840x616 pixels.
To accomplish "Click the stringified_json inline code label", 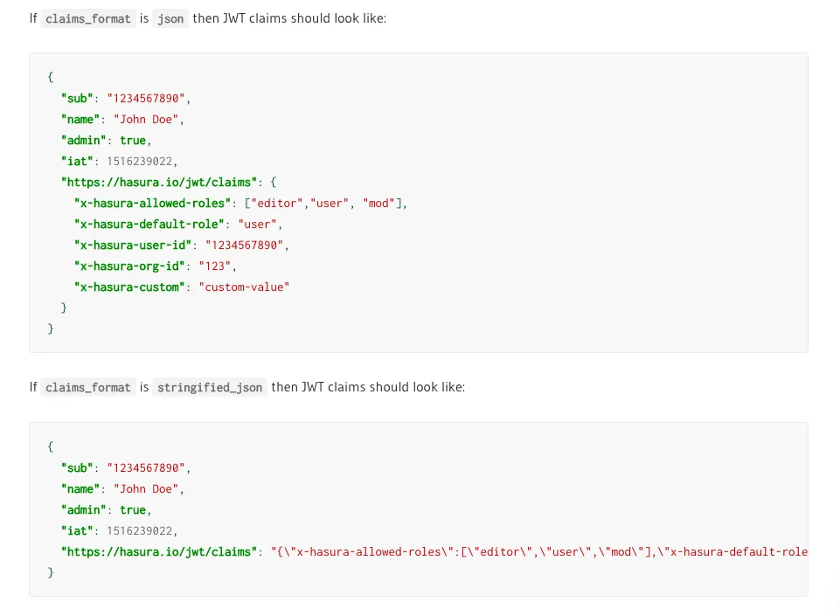I will tap(210, 387).
